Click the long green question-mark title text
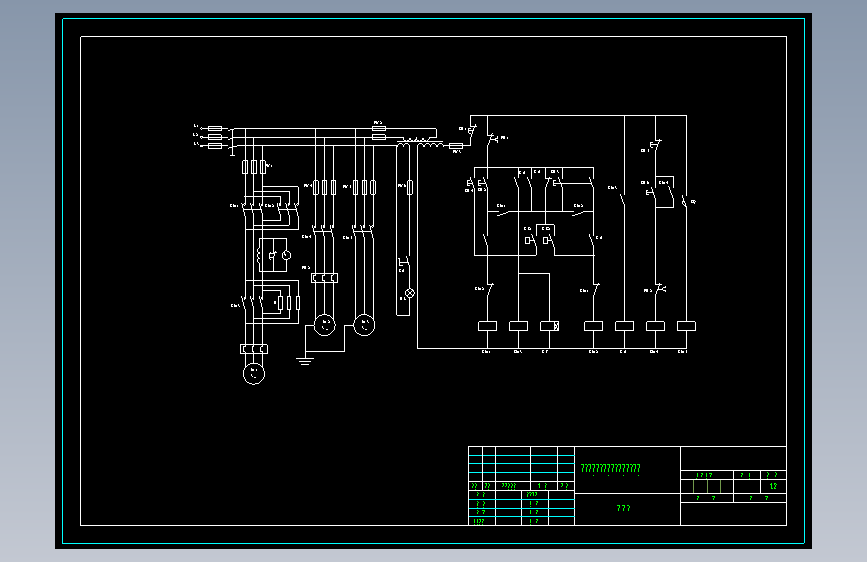The image size is (867, 562). 610,469
